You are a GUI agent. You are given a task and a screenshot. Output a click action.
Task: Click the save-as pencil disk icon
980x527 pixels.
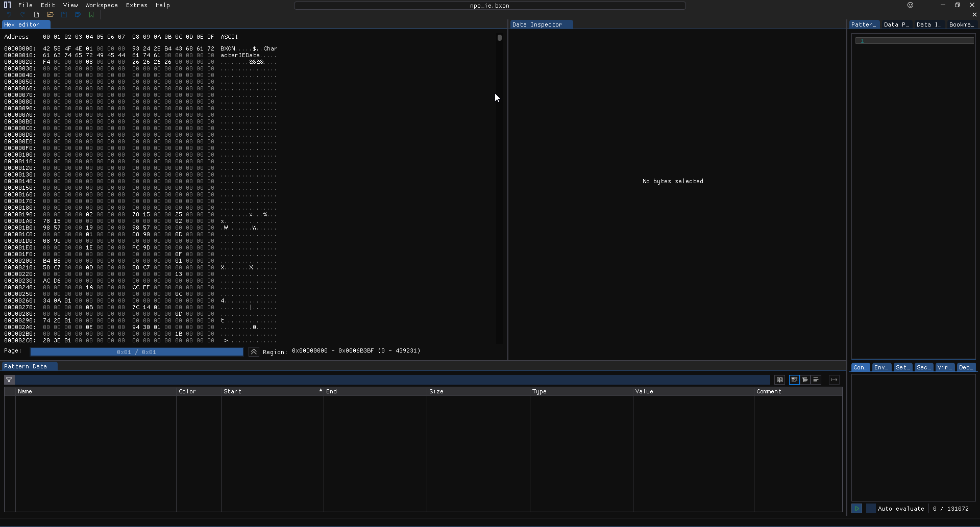pos(78,15)
